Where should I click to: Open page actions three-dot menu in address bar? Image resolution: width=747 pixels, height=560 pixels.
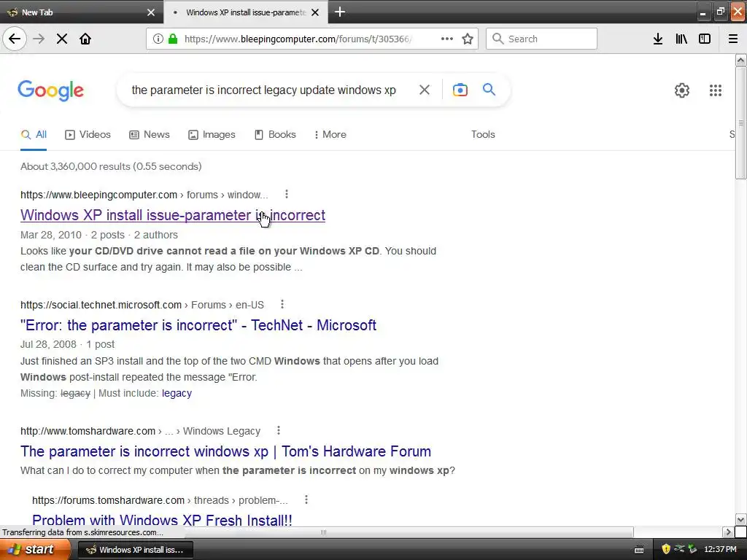447,39
